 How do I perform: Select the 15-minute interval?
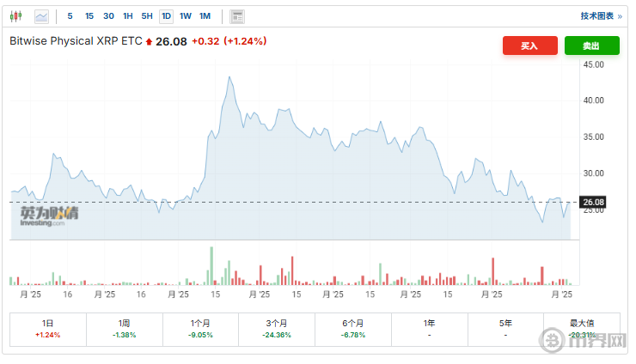(x=89, y=16)
